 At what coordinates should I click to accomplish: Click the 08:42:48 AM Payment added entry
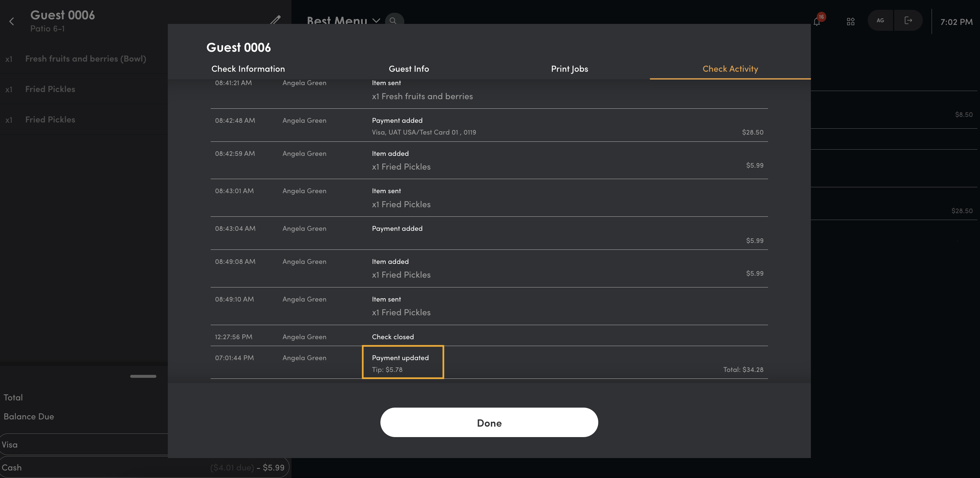[x=489, y=126]
